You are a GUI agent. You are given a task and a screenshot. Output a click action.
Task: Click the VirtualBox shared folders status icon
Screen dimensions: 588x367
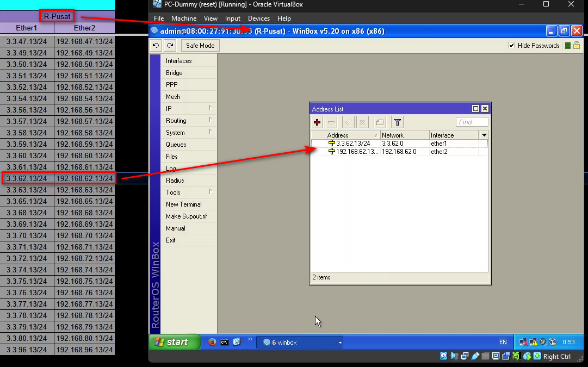click(486, 356)
